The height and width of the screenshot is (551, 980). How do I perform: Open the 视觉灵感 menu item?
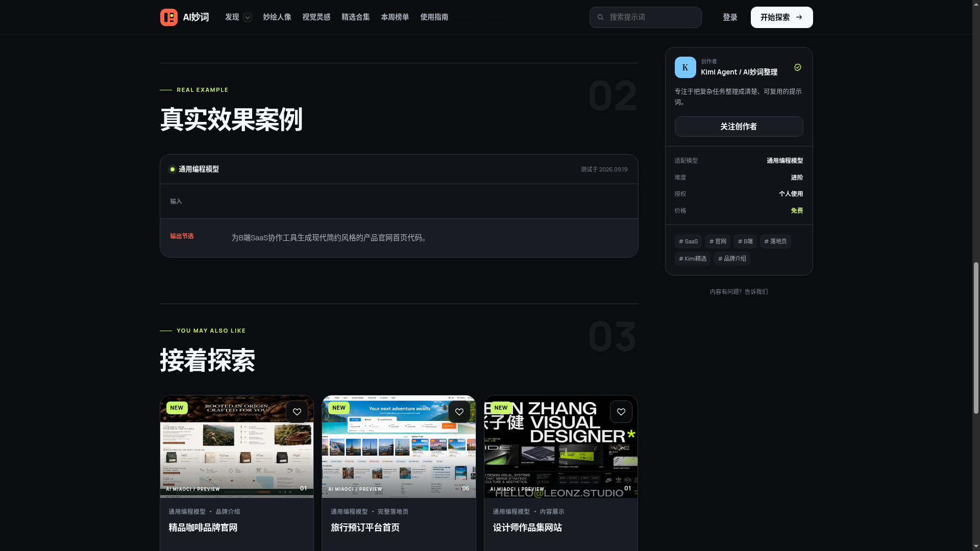pos(316,17)
